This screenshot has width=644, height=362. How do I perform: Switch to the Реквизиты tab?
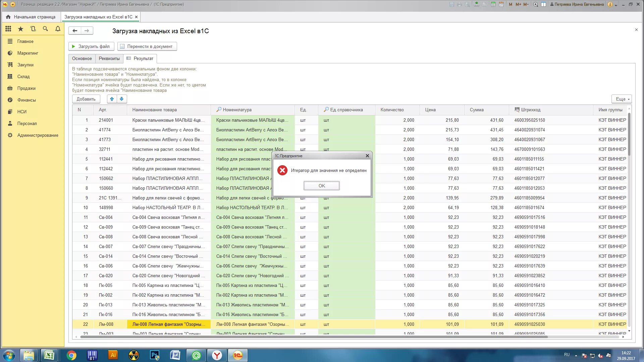point(109,58)
